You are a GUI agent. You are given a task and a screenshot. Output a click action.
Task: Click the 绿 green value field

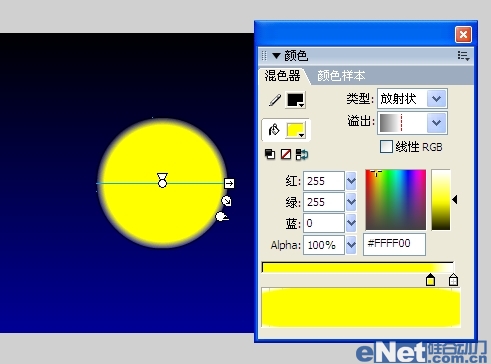pyautogui.click(x=323, y=202)
